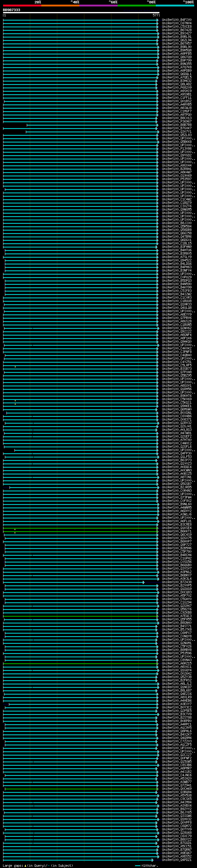Click label UniRef100_B8B7R8
This screenshot has width=197, height=868.
(x=176, y=125)
